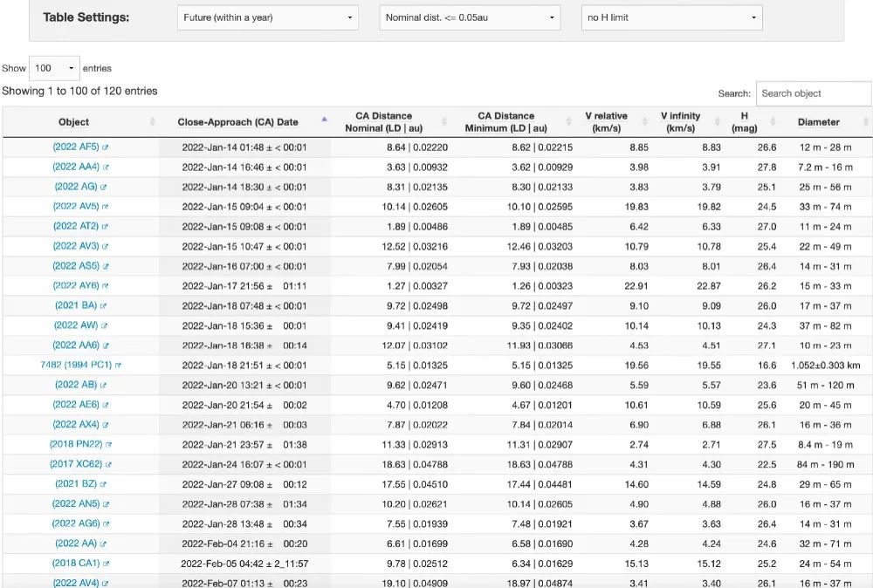Click sort arrow in Close-Approach Date header
Screen dimensions: 873x588
325,120
